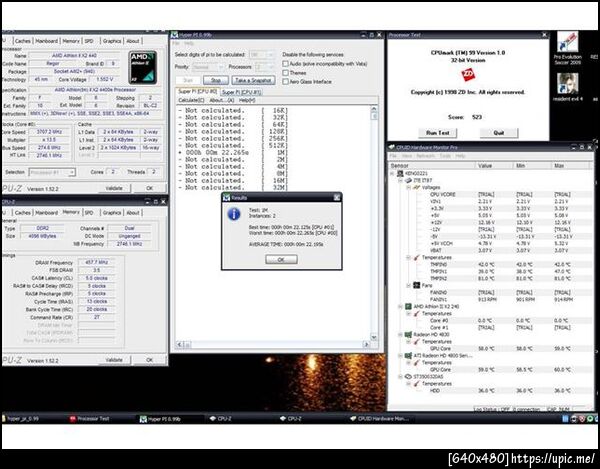Open Graphics tab in memory CPU-Z window

[112, 212]
